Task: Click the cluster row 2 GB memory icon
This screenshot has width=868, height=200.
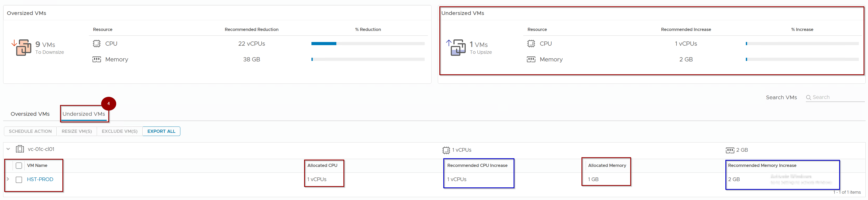Action: coord(730,150)
